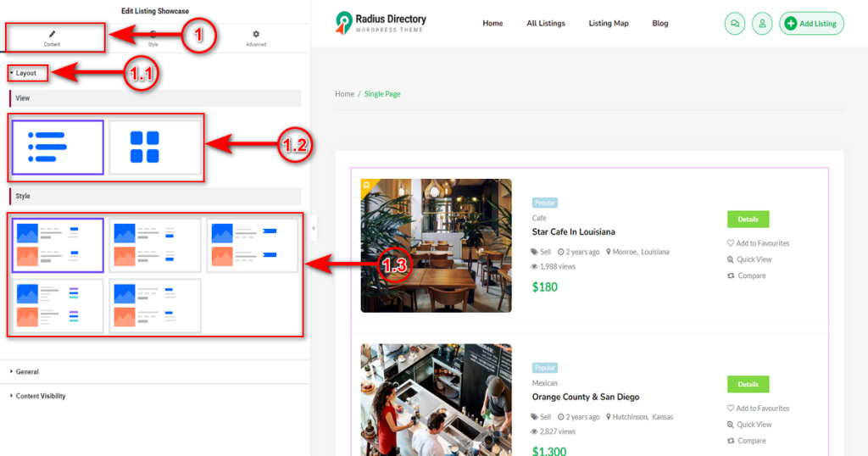
Task: Open Quick View for Star Cafe
Action: click(749, 259)
